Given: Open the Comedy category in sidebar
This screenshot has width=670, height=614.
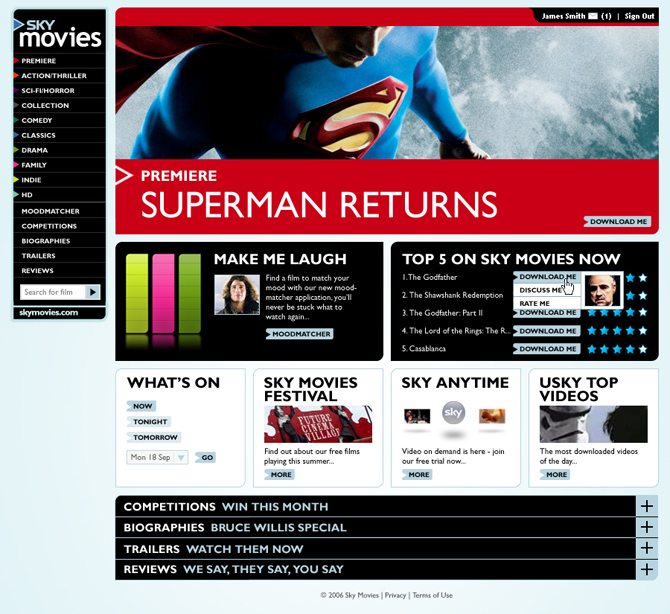Looking at the screenshot, I should click(x=37, y=120).
